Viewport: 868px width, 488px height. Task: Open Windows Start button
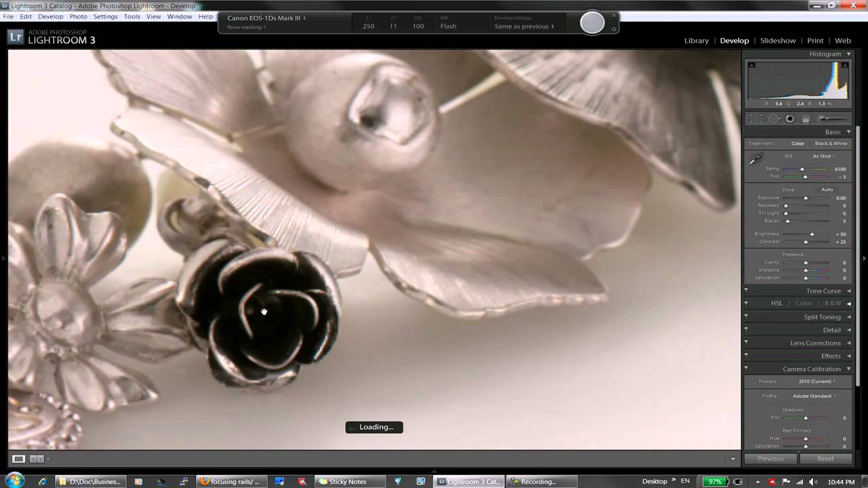14,481
